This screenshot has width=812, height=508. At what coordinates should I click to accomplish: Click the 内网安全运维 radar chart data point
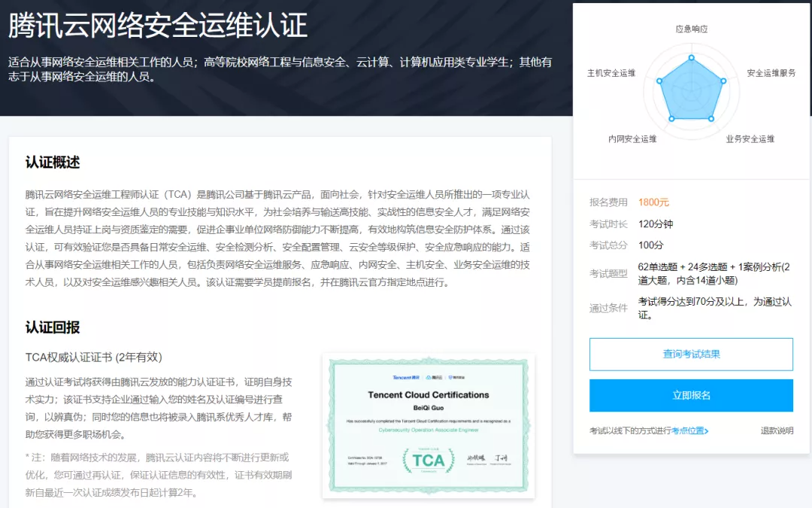(x=671, y=118)
